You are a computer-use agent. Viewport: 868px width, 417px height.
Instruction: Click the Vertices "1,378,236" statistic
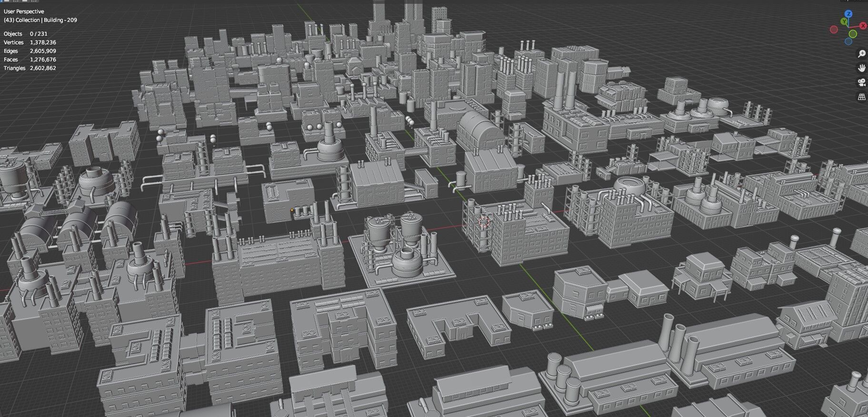point(43,42)
